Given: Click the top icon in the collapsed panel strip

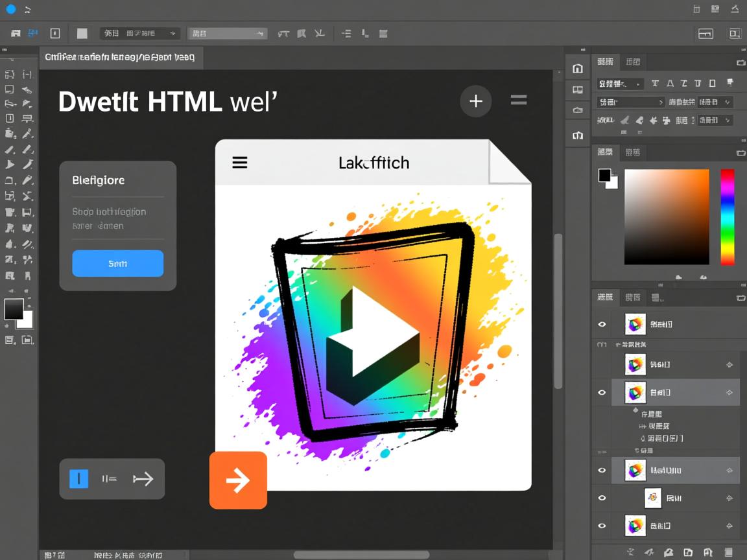Looking at the screenshot, I should (x=578, y=69).
